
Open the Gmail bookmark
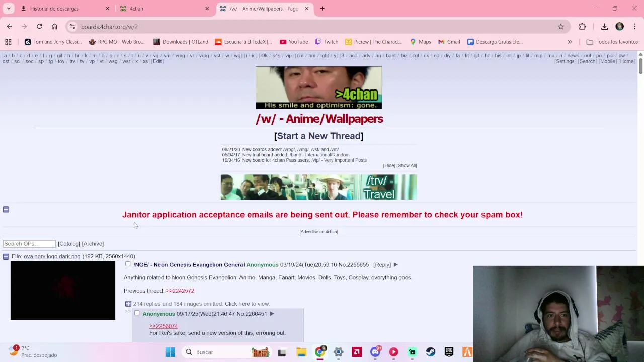(449, 42)
